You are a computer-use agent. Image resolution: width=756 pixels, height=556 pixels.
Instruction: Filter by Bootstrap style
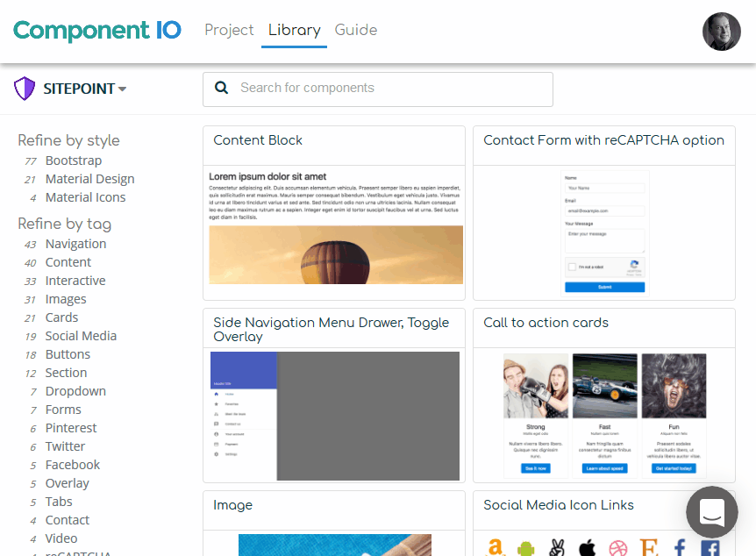[x=74, y=160]
